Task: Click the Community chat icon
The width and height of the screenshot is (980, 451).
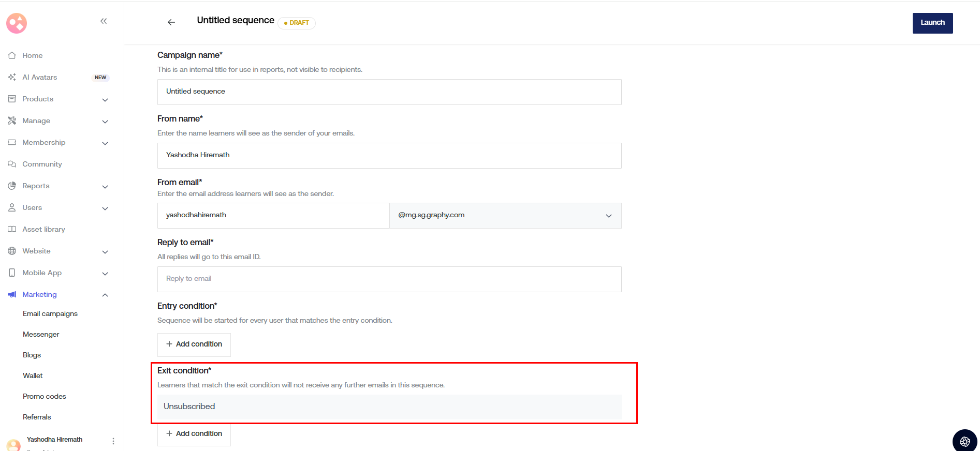Action: [12, 164]
